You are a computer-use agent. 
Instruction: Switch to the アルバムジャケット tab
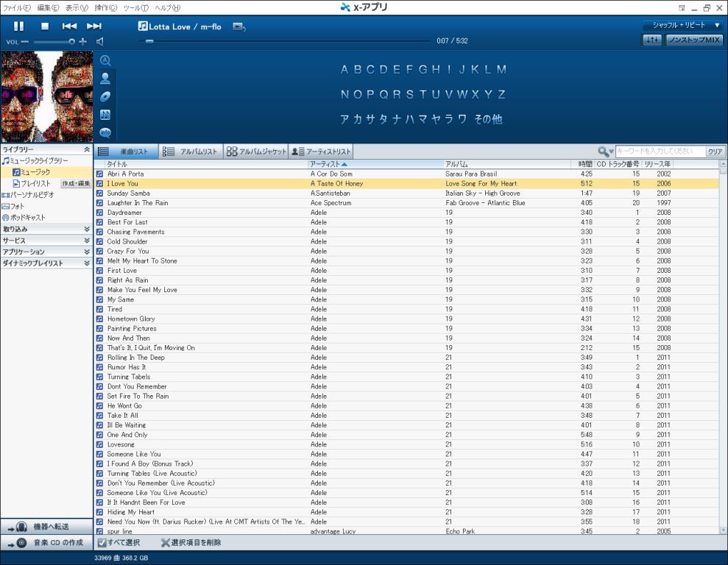[x=256, y=152]
